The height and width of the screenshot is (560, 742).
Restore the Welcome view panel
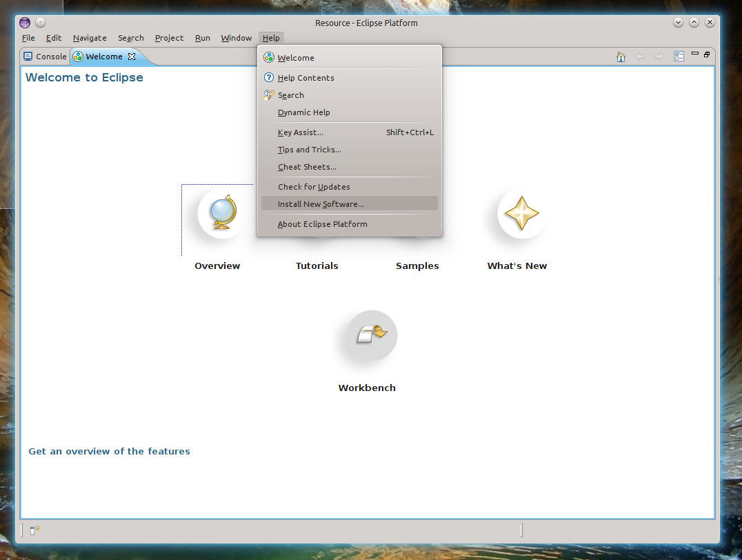[707, 54]
